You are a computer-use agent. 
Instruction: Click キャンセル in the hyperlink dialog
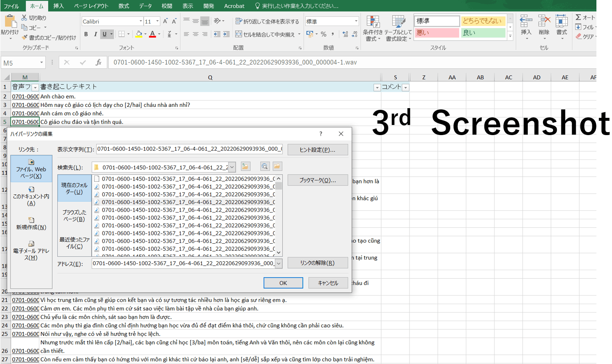[x=328, y=283]
